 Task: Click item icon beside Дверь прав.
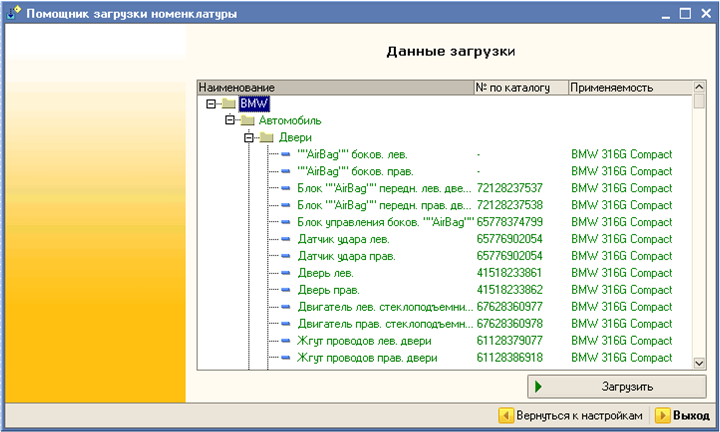click(286, 290)
